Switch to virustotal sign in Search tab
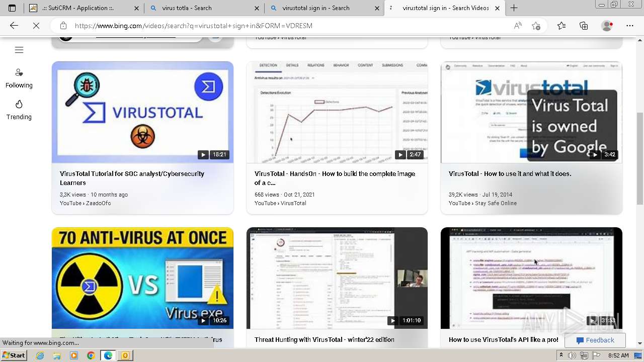Image resolution: width=644 pixels, height=362 pixels. point(325,8)
